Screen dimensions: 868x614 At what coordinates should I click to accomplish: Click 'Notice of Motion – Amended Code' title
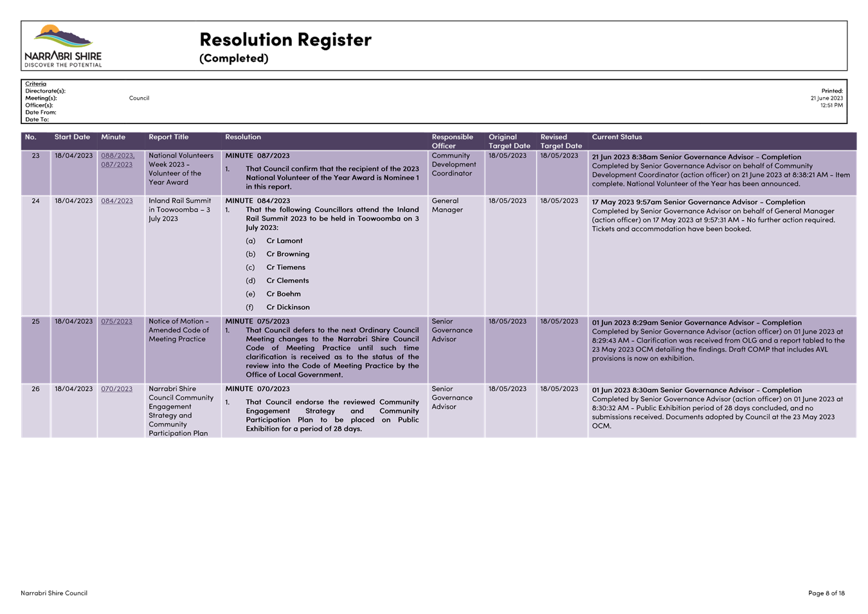coord(179,330)
